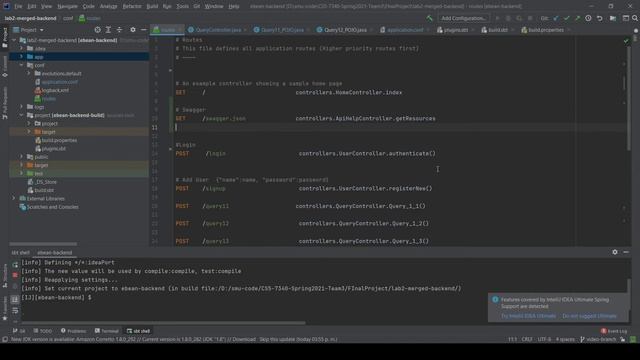Screen dimensions: 640x360
Task: Click the tool windows quick access icon
Action: point(4,339)
